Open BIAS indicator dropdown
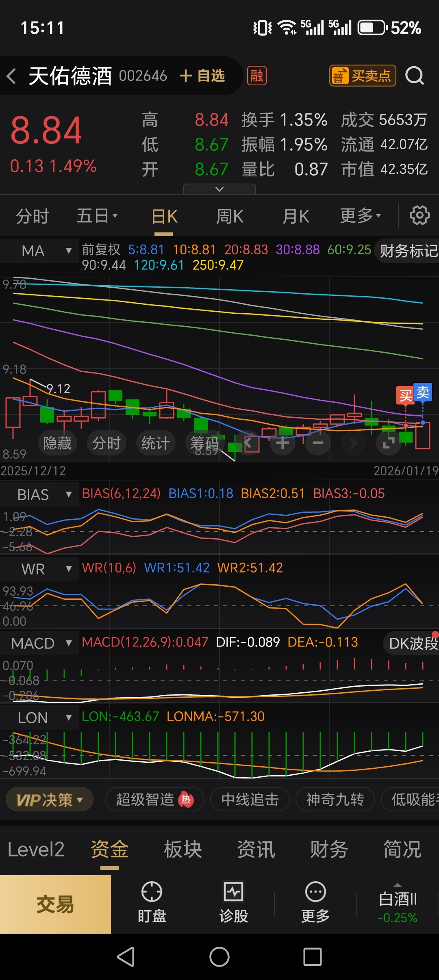The width and height of the screenshot is (439, 980). point(40,494)
